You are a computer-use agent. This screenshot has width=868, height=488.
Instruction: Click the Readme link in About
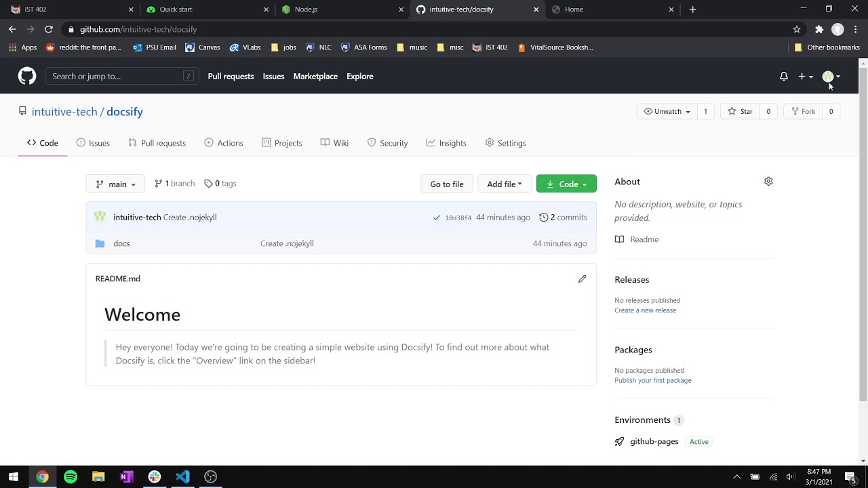click(644, 239)
